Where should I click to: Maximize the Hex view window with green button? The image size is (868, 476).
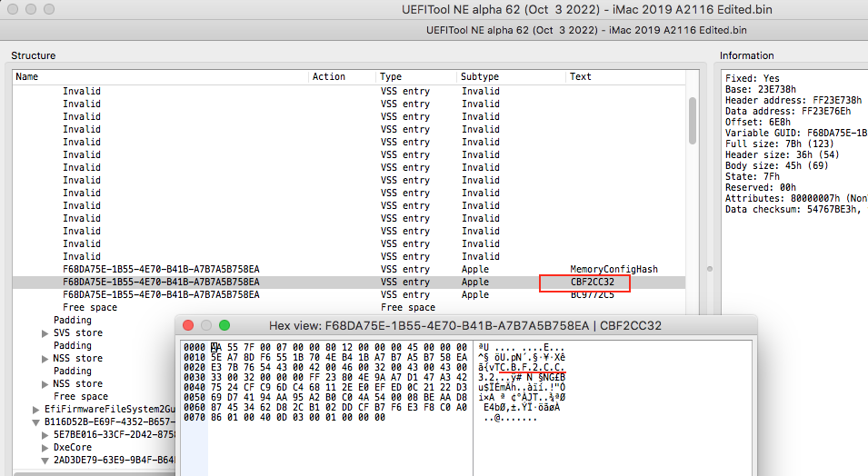click(224, 325)
